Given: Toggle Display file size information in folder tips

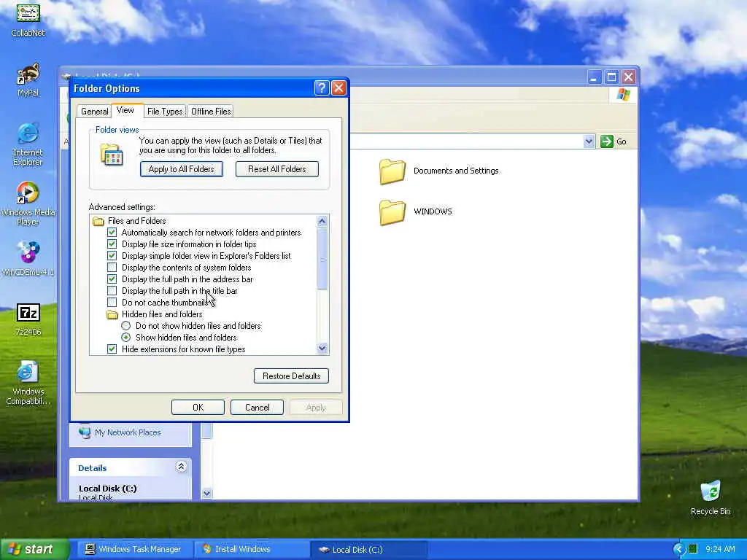Looking at the screenshot, I should (x=112, y=244).
